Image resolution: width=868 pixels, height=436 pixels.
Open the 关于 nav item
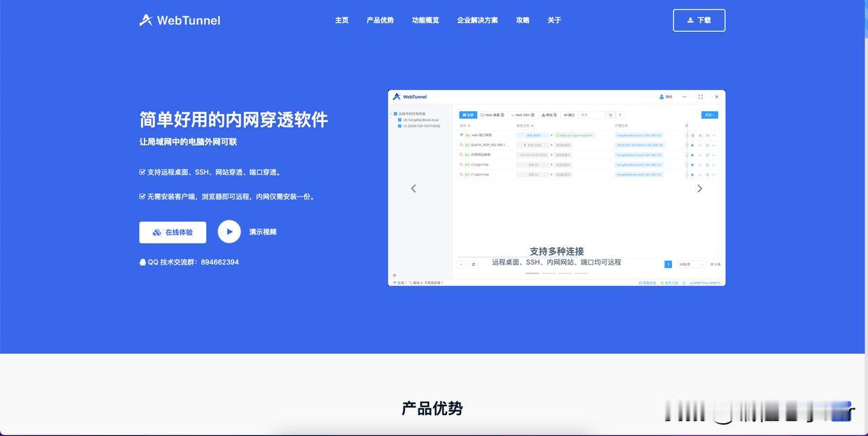(x=555, y=20)
